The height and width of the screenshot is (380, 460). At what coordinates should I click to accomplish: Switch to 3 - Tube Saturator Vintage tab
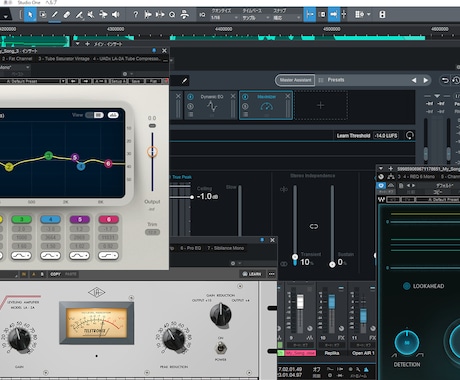(64, 59)
